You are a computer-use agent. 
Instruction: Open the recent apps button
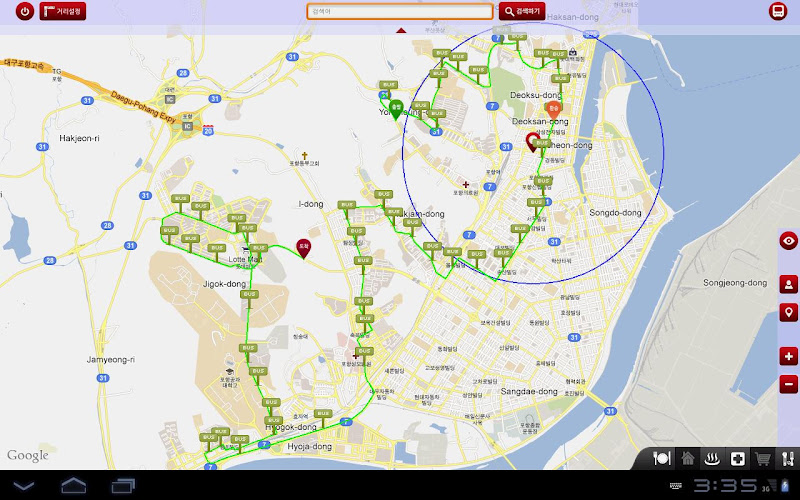pyautogui.click(x=123, y=485)
